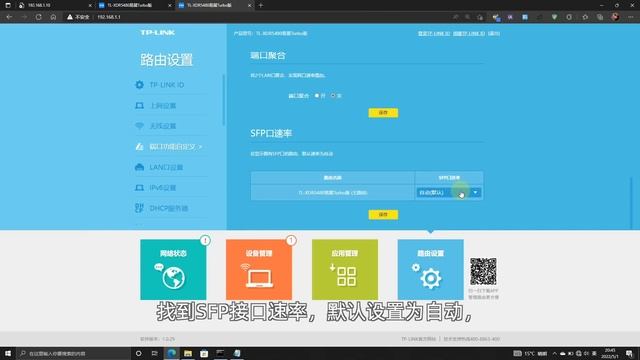The image size is (640, 360).
Task: Click the 上网设置 laptop icon
Action: click(139, 106)
